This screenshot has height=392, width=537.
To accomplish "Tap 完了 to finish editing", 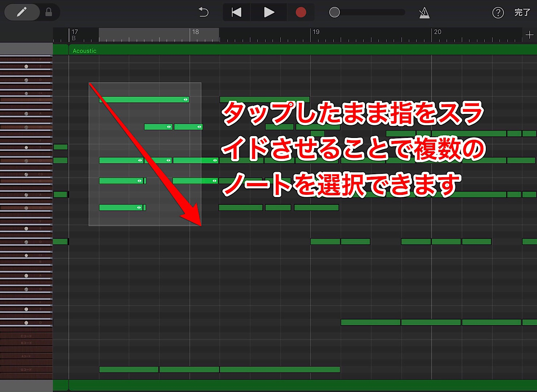I will pos(522,12).
